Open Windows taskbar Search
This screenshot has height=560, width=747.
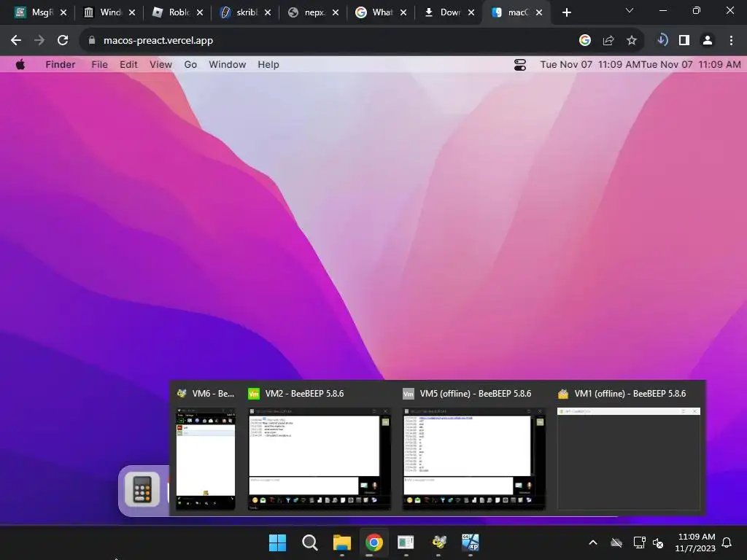coord(309,542)
